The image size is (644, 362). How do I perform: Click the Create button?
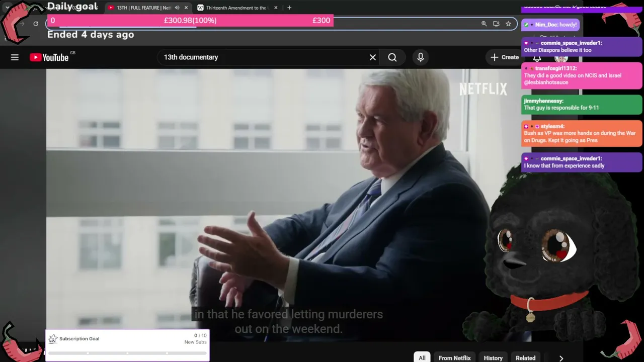click(505, 57)
